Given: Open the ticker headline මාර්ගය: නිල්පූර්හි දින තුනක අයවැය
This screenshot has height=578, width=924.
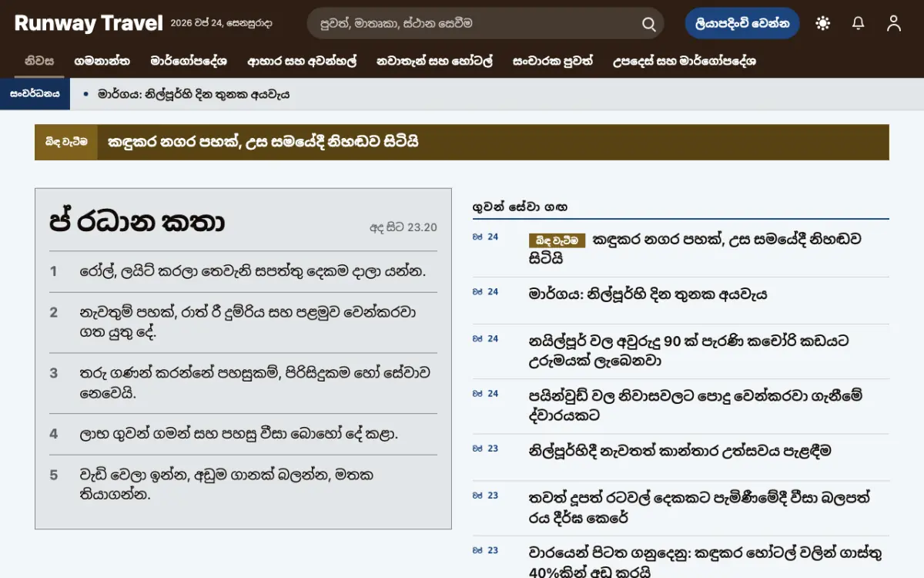Looking at the screenshot, I should click(193, 95).
